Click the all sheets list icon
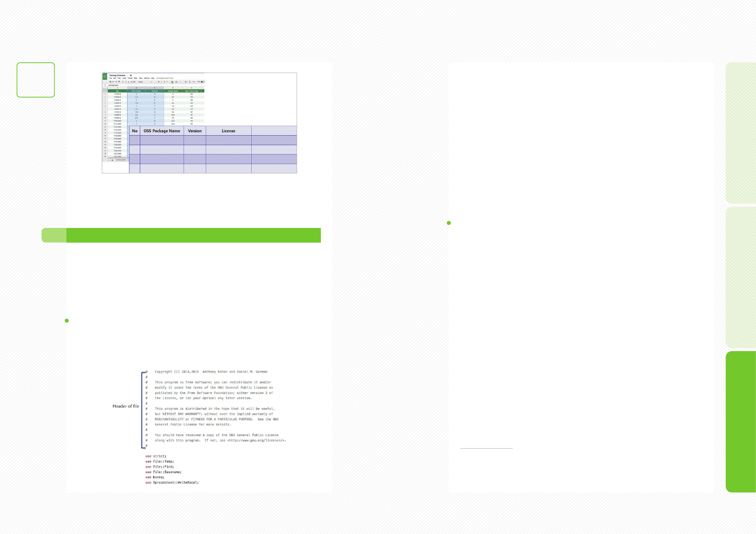This screenshot has height=534, width=756. [112, 160]
